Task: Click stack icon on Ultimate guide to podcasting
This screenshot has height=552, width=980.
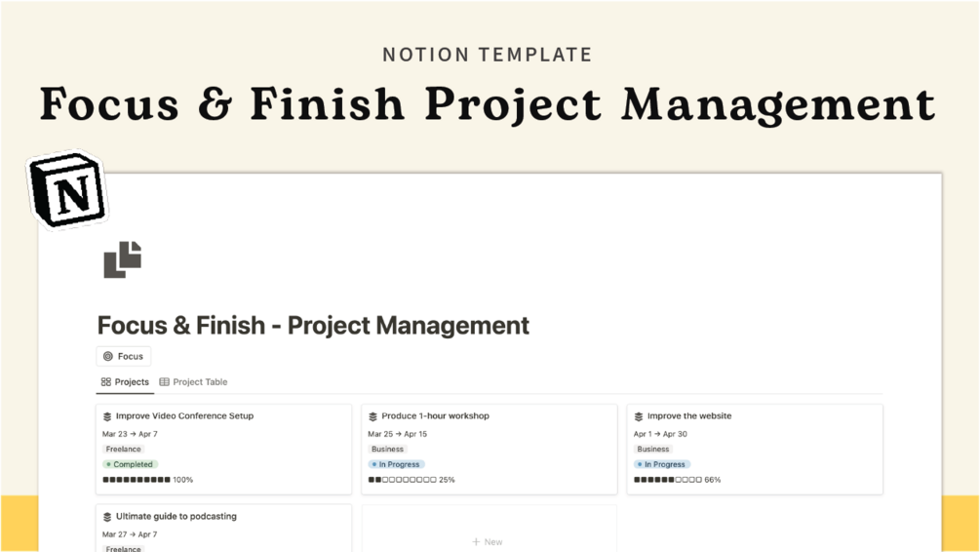Action: pyautogui.click(x=107, y=517)
